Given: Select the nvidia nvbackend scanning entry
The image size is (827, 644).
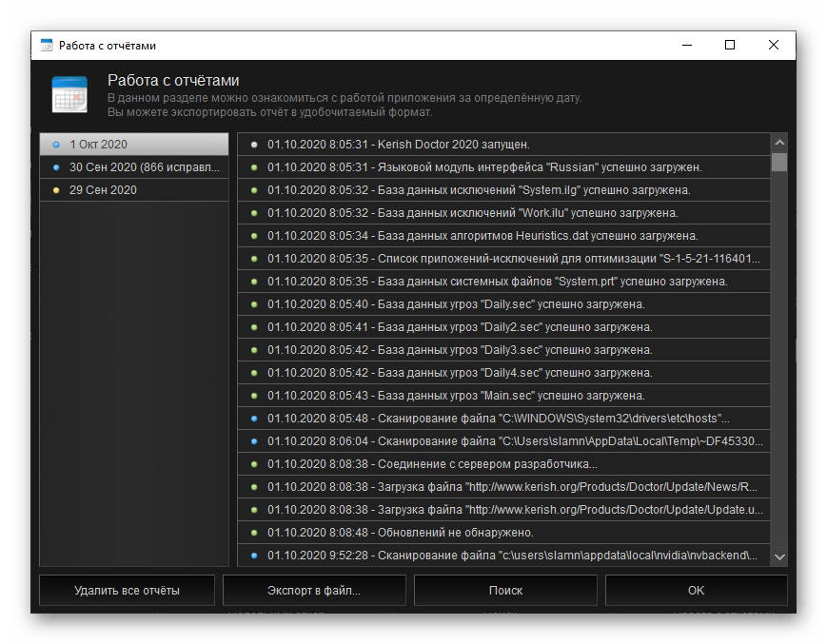Looking at the screenshot, I should pyautogui.click(x=503, y=555).
